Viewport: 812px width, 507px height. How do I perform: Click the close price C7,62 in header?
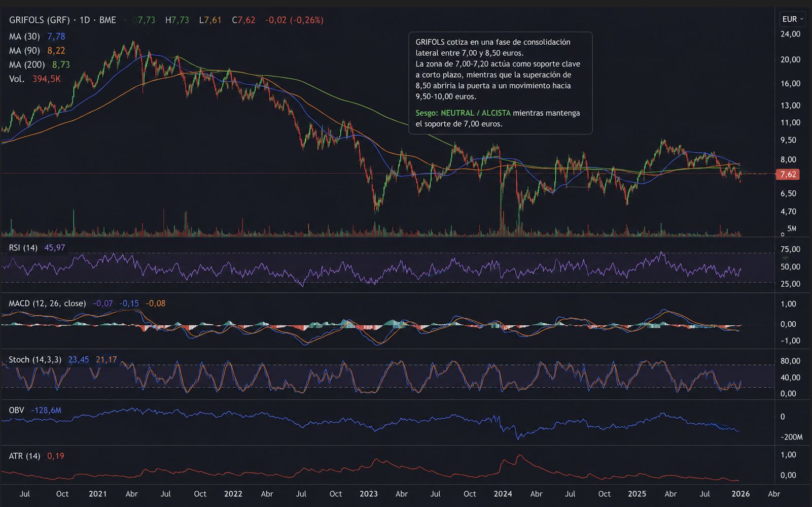click(244, 20)
